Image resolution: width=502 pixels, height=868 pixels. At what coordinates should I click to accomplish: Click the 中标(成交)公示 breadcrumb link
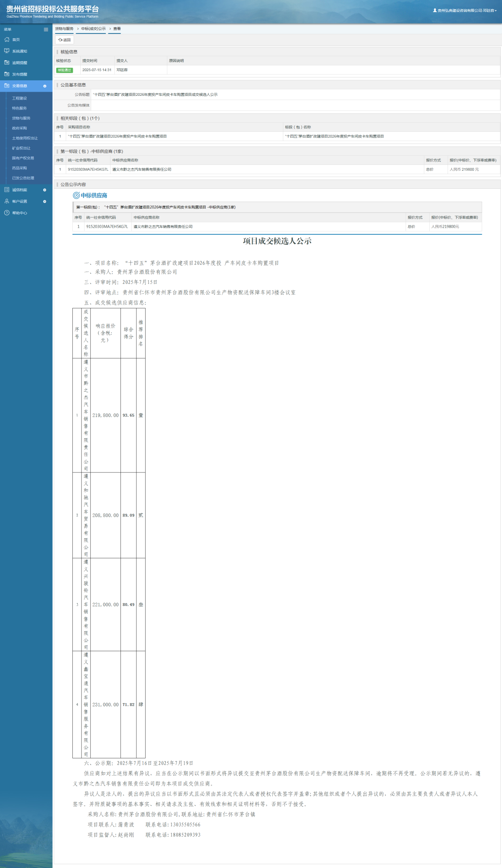click(x=93, y=29)
